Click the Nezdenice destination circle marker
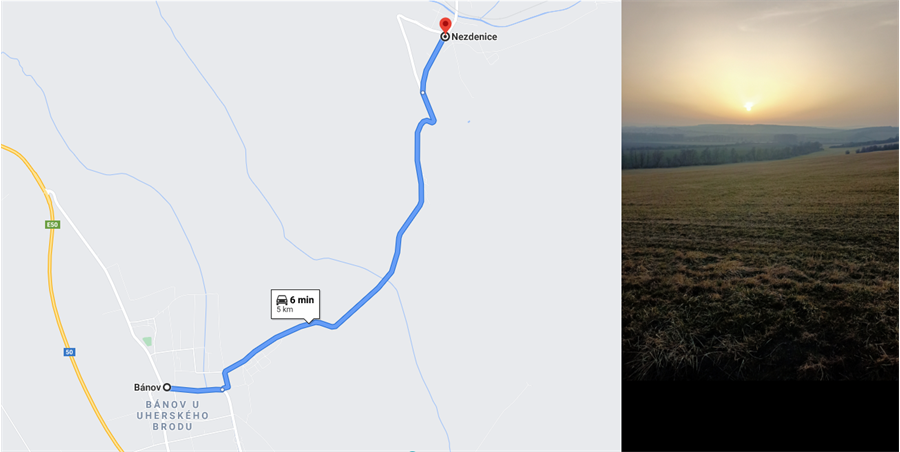The height and width of the screenshot is (452, 900). coord(445,37)
